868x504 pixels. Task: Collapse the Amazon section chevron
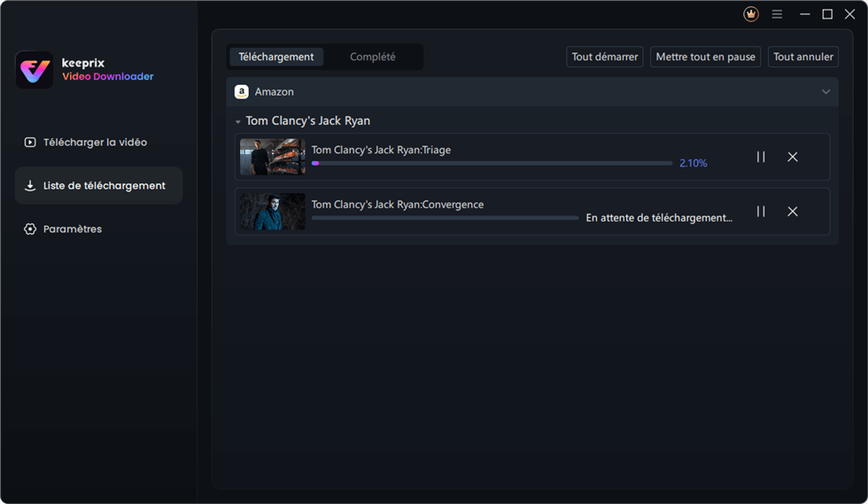(x=825, y=92)
